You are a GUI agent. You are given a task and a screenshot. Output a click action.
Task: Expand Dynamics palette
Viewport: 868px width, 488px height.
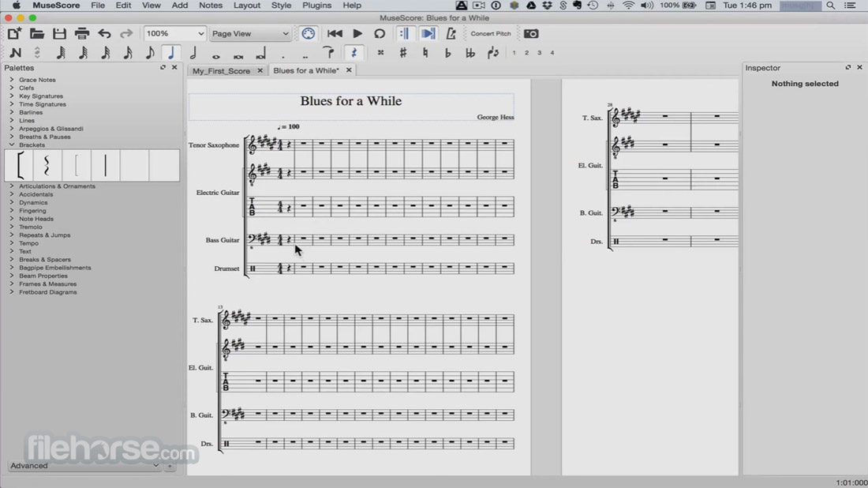[12, 202]
